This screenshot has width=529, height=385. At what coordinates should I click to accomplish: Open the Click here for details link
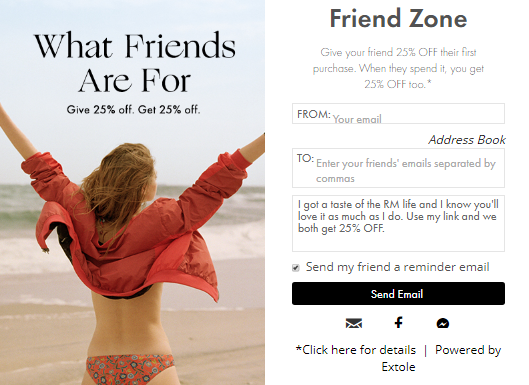356,350
